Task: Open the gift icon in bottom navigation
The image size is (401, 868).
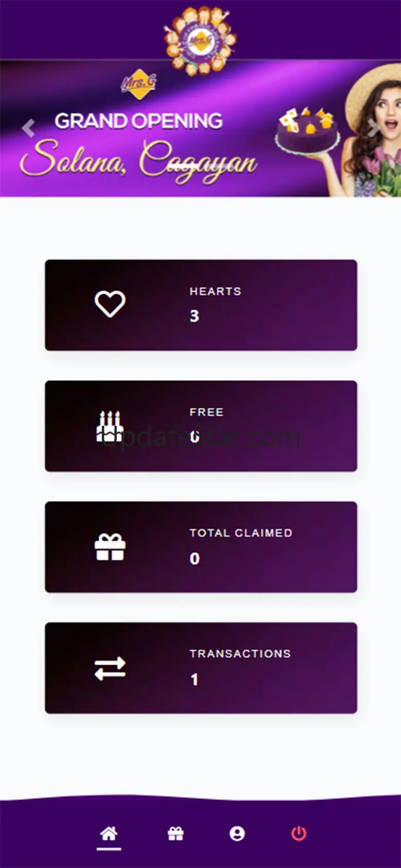Action: coord(176,834)
